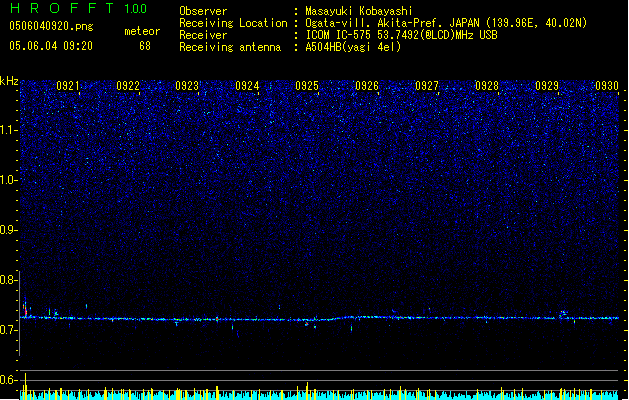This screenshot has width=629, height=400.
Task: Click the Observer label
Action: coord(203,11)
